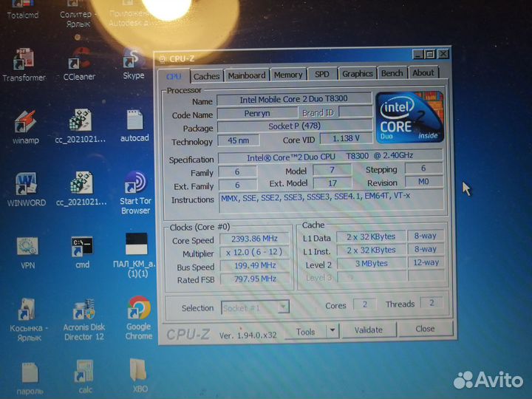Screen dimensions: 532x399
Task: Launch the Transformer desktop shortcut
Action: click(x=24, y=65)
